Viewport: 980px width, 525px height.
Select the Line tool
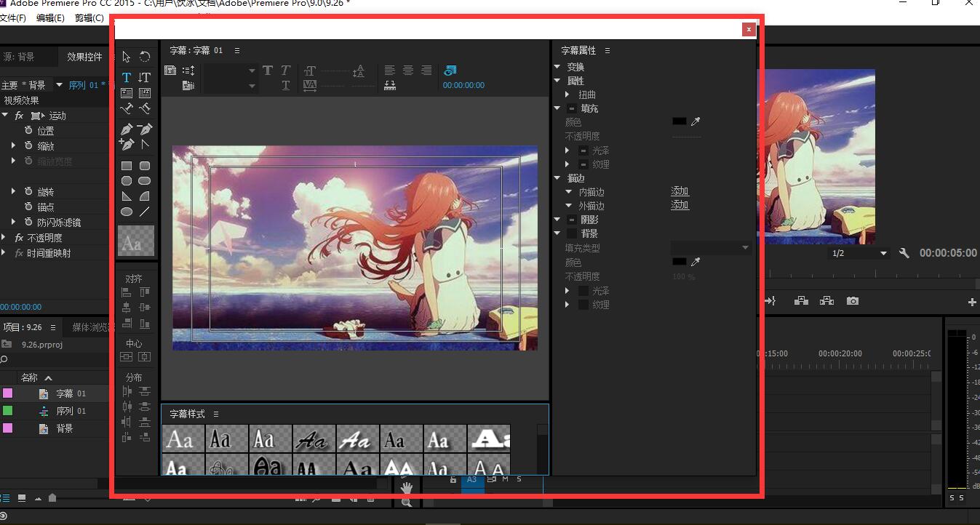(x=145, y=212)
